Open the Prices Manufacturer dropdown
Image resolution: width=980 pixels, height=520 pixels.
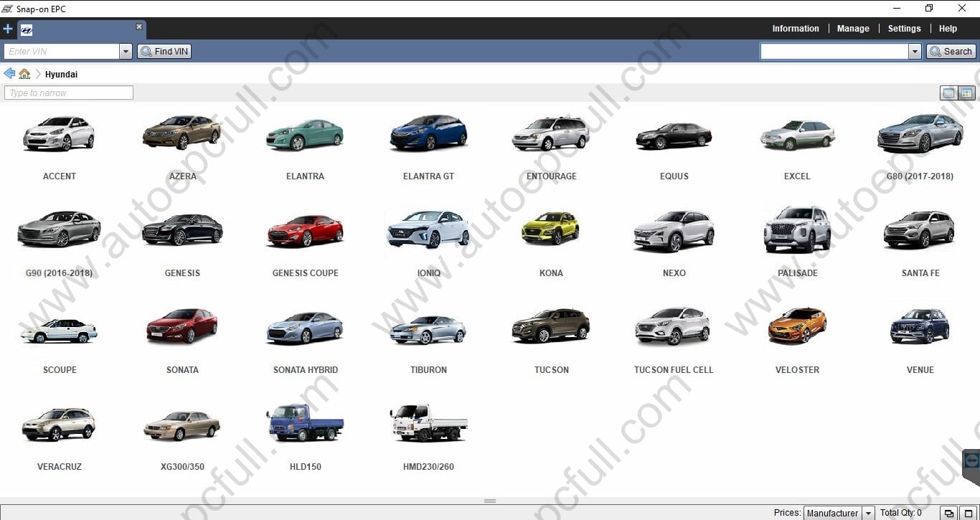coord(839,513)
